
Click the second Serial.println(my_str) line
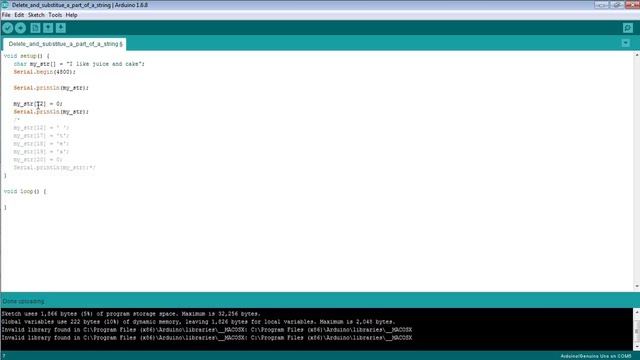(x=51, y=112)
